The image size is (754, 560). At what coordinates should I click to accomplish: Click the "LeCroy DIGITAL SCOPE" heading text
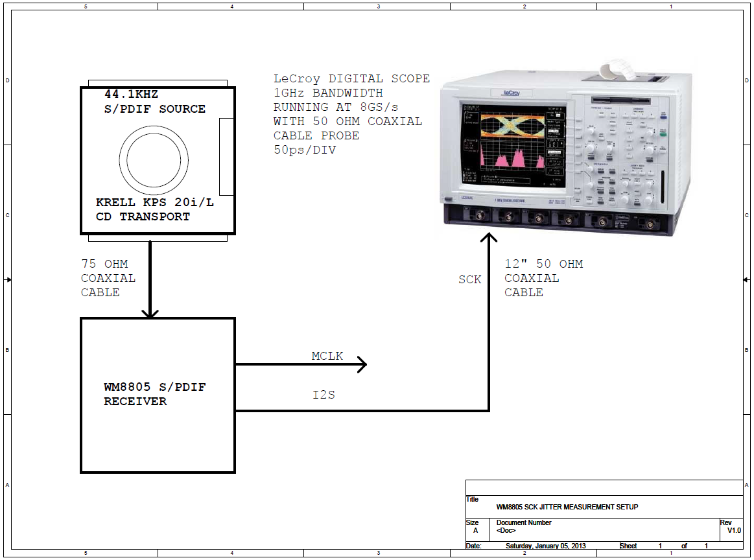click(x=351, y=79)
